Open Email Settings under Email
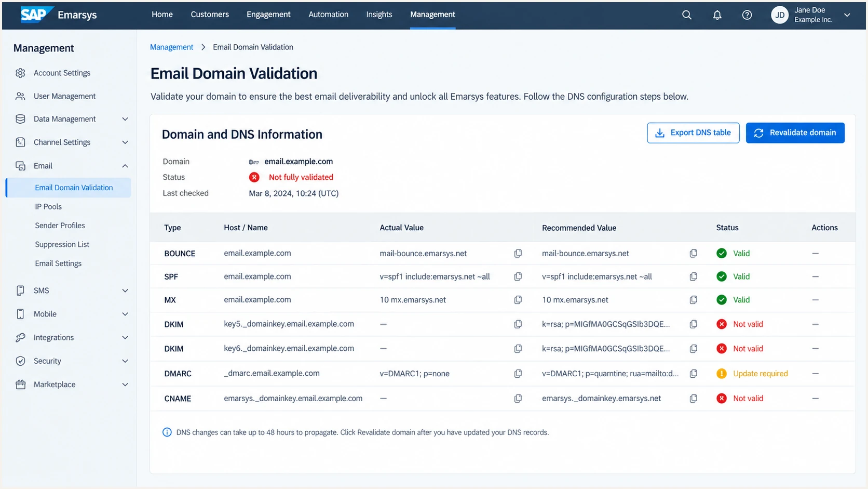868x489 pixels. pyautogui.click(x=58, y=263)
